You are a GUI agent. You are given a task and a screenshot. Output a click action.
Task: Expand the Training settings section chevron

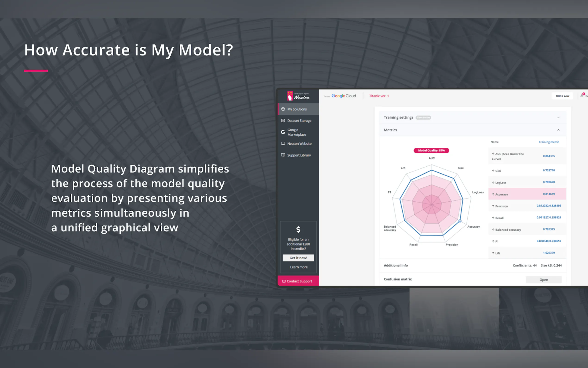(558, 117)
